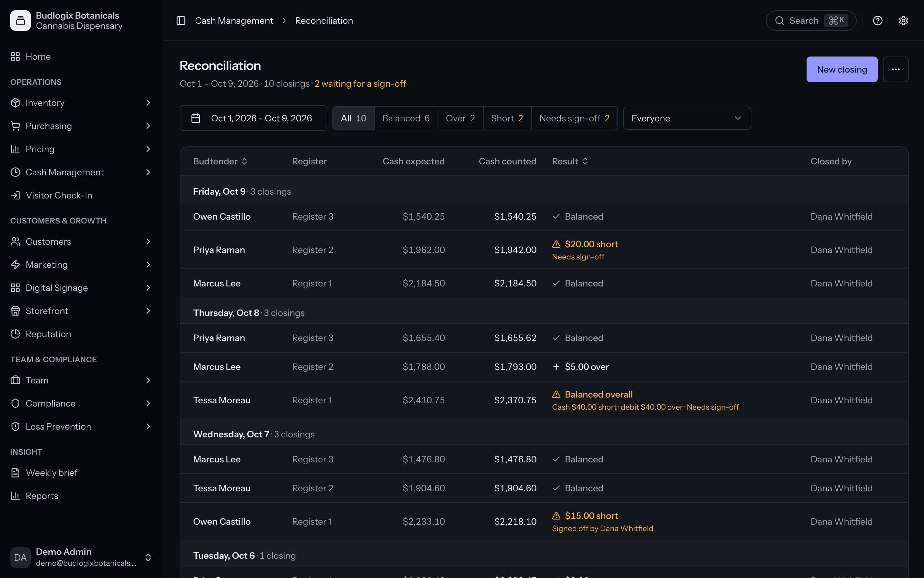Sort by Budtender column header
924x578 pixels.
coord(220,161)
